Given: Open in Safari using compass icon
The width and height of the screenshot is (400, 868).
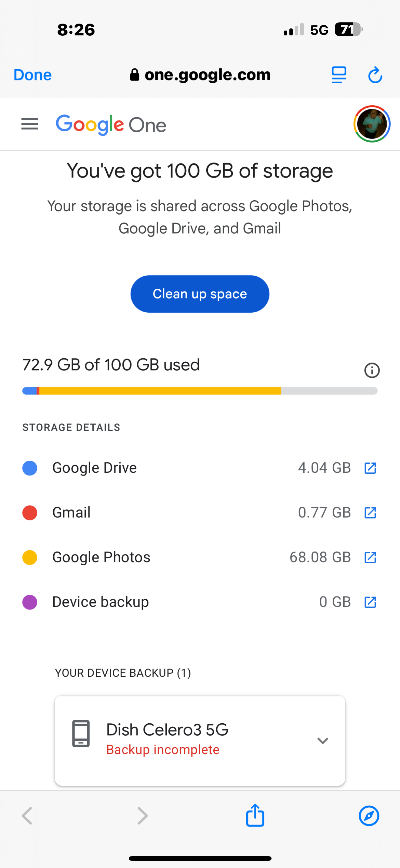Looking at the screenshot, I should tap(368, 815).
